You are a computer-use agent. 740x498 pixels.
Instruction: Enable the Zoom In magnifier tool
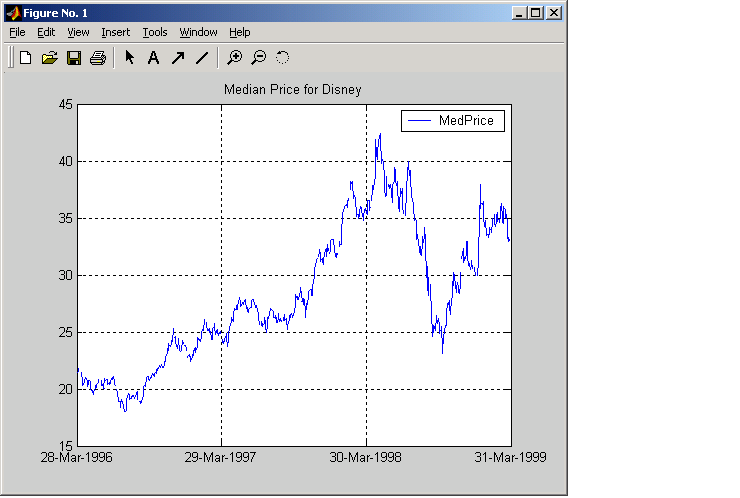235,58
